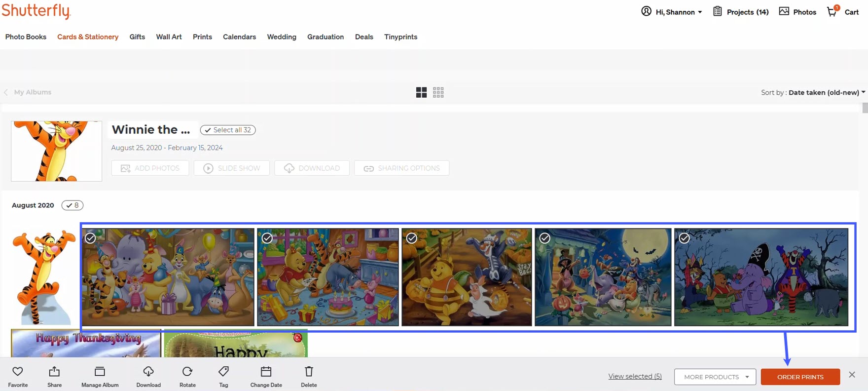This screenshot has height=391, width=868.
Task: Open the View selected (5) link
Action: coord(635,376)
